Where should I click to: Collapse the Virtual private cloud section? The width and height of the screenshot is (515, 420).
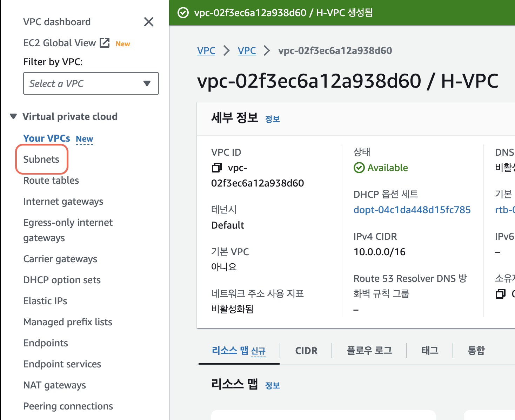[x=13, y=116]
